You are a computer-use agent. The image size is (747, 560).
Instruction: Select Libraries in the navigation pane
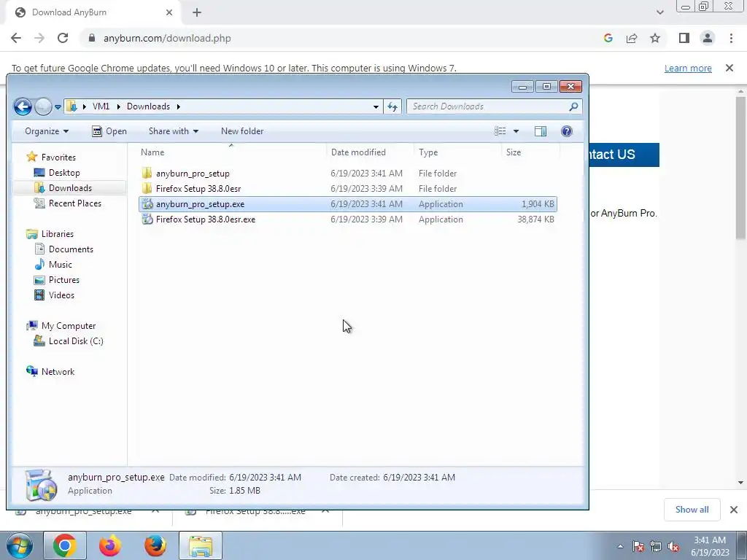pyautogui.click(x=57, y=234)
